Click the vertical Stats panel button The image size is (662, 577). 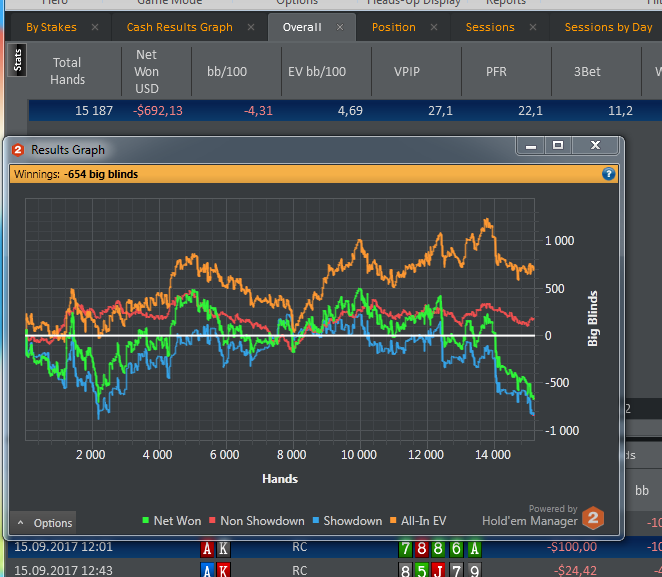pos(17,60)
